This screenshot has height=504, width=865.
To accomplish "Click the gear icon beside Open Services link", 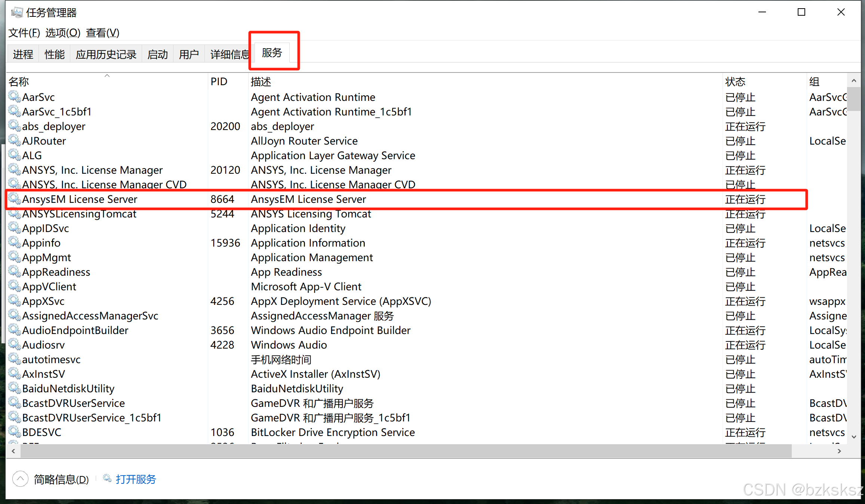I will 107,479.
